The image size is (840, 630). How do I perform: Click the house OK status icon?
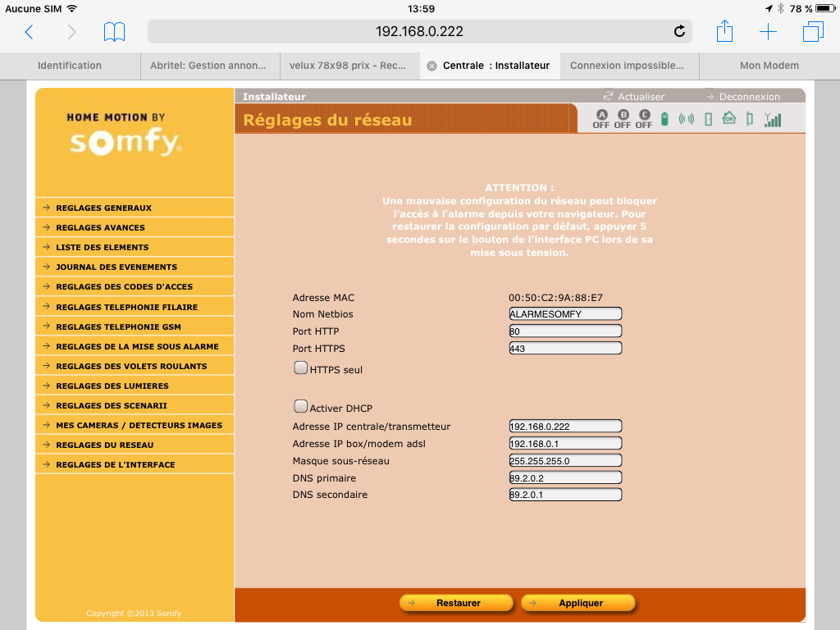[729, 118]
